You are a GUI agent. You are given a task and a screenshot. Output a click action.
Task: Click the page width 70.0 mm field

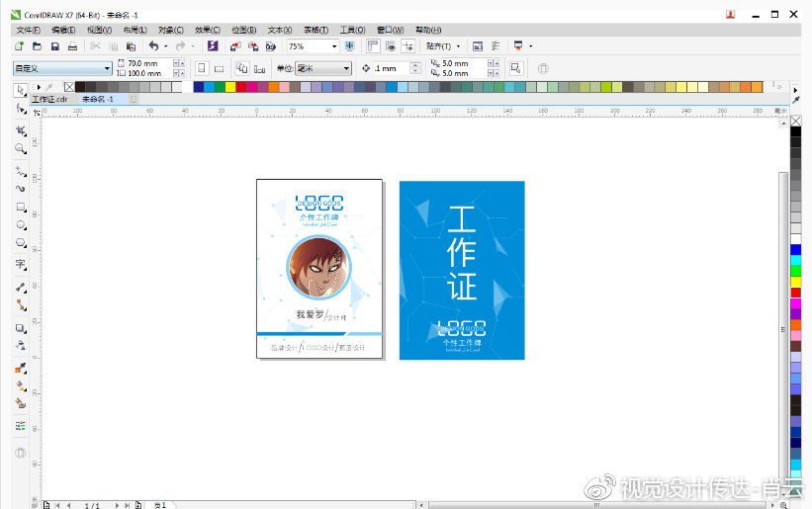149,63
